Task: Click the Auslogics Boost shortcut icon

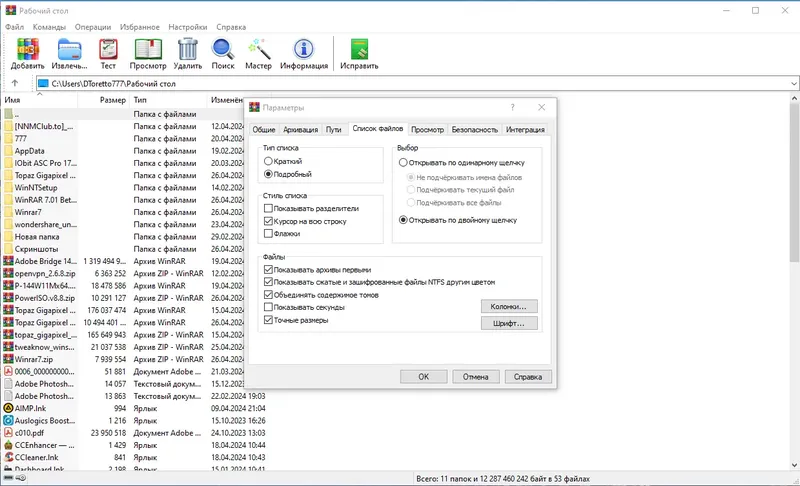Action: [x=8, y=421]
